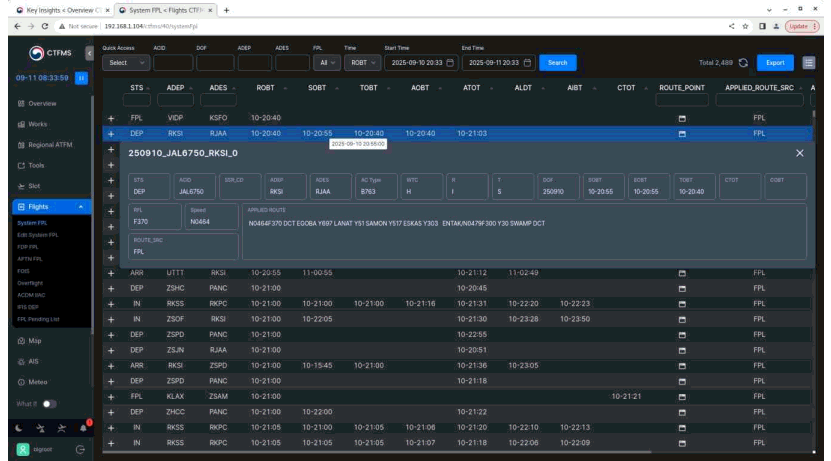Screen dimensions: 831x461
Task: Click the Export button
Action: click(775, 63)
